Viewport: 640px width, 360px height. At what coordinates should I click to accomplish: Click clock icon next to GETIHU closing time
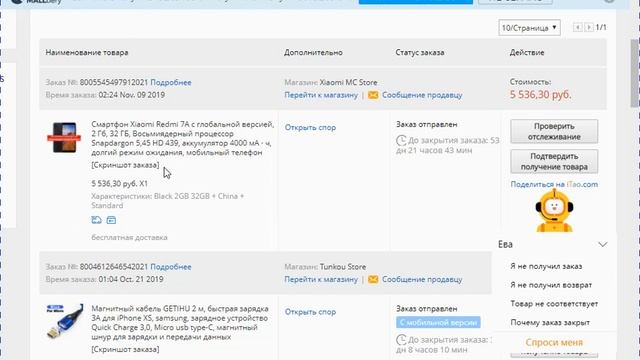point(401,340)
